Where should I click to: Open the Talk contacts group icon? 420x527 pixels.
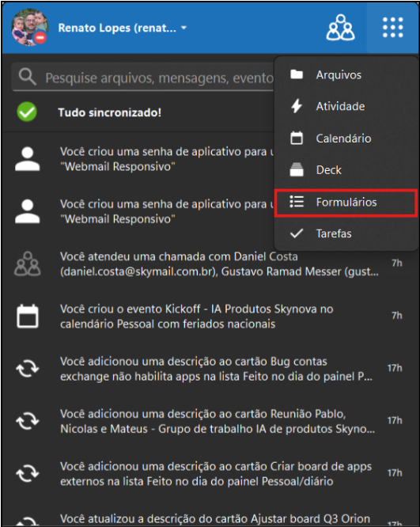pos(340,28)
